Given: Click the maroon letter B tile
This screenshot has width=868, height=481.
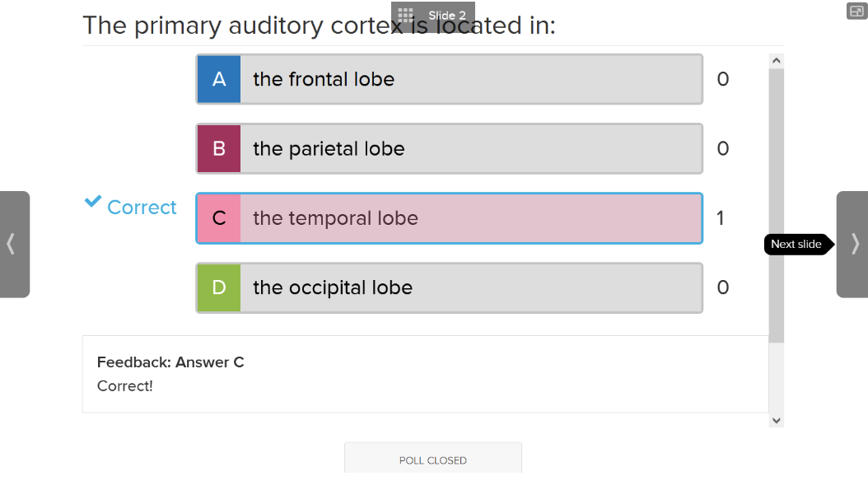Looking at the screenshot, I should click(219, 149).
